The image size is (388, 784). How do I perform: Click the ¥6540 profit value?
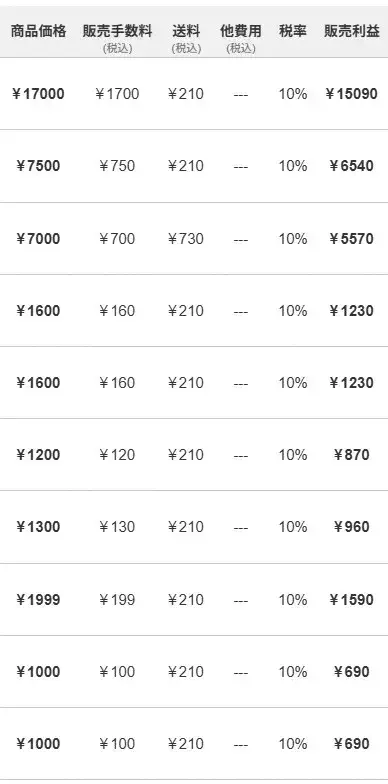pos(352,166)
